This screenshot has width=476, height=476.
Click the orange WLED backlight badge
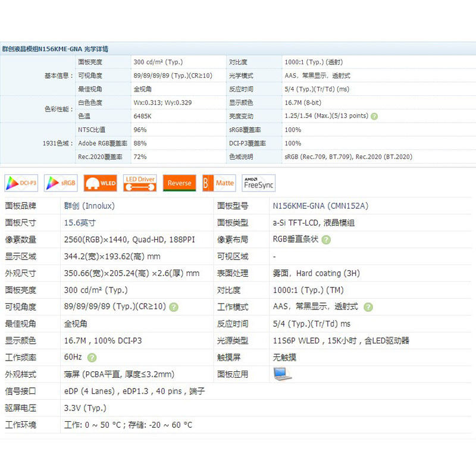[100, 183]
